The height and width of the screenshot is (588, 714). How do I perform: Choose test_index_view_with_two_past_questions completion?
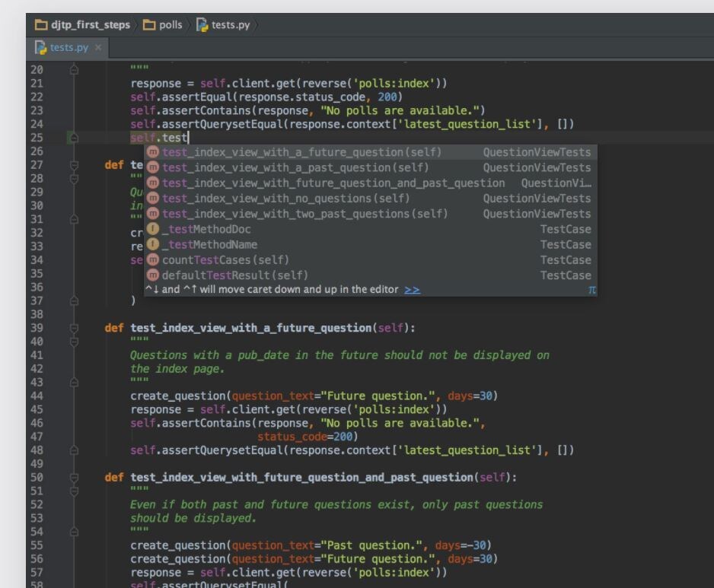point(370,214)
